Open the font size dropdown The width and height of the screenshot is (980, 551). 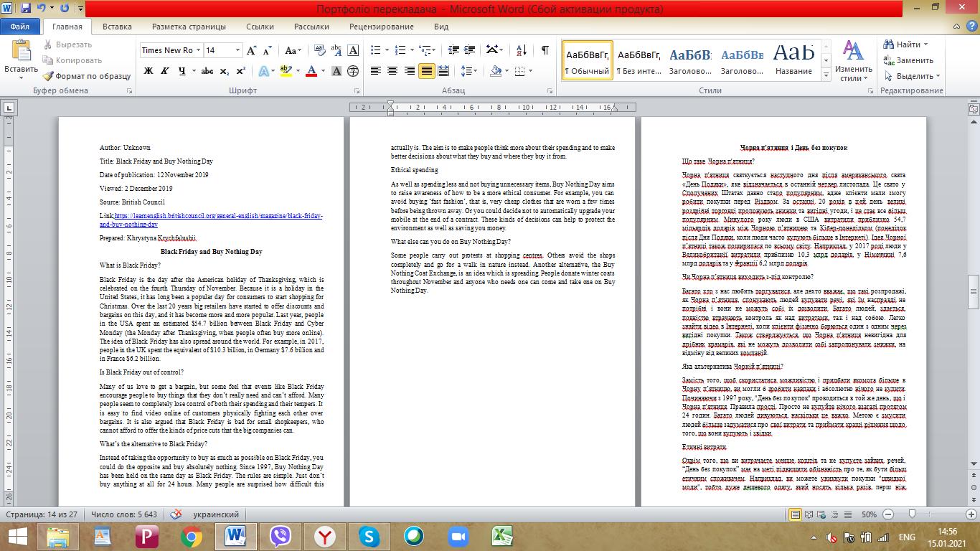coord(237,50)
